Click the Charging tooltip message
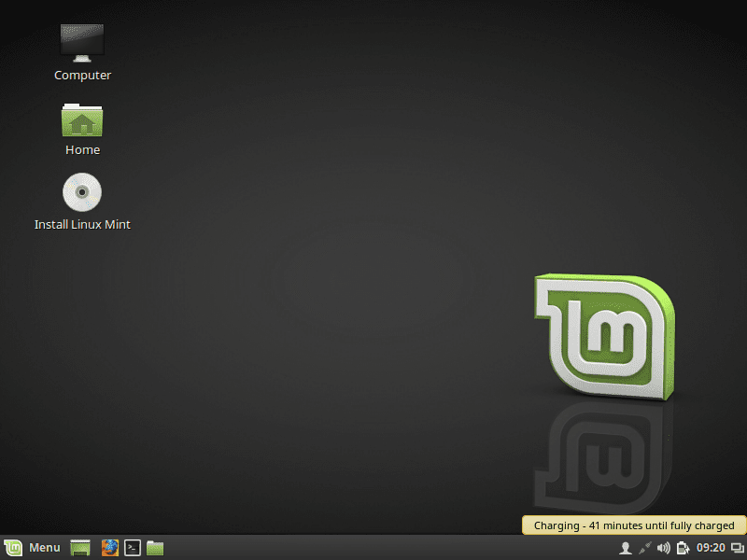This screenshot has width=747, height=560. [x=632, y=525]
